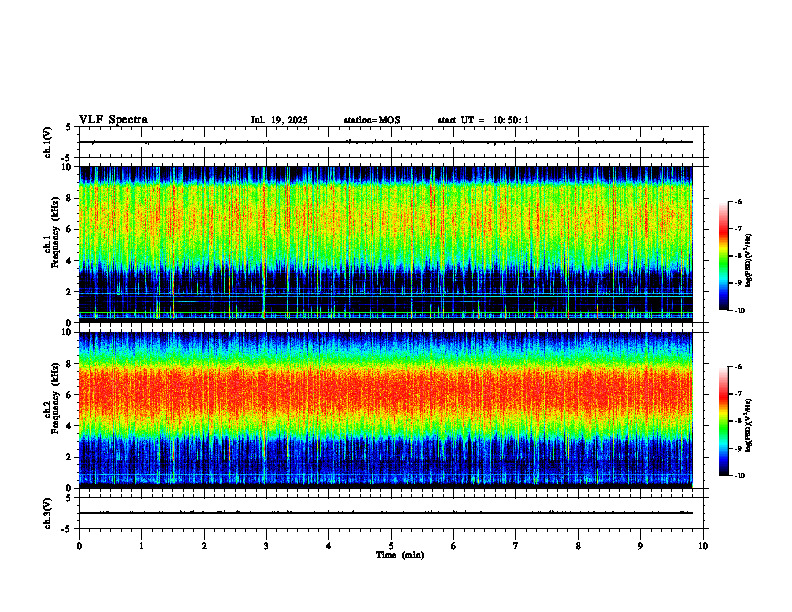Image resolution: width=792 pixels, height=612 pixels.
Task: Click the ch.1 color scale bar
Action: pos(723,256)
